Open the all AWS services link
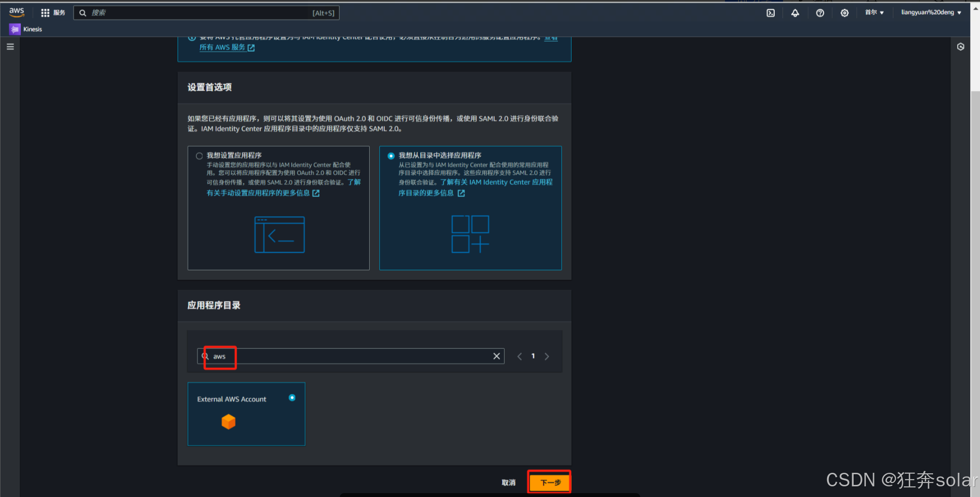Viewport: 980px width, 497px height. tap(227, 47)
